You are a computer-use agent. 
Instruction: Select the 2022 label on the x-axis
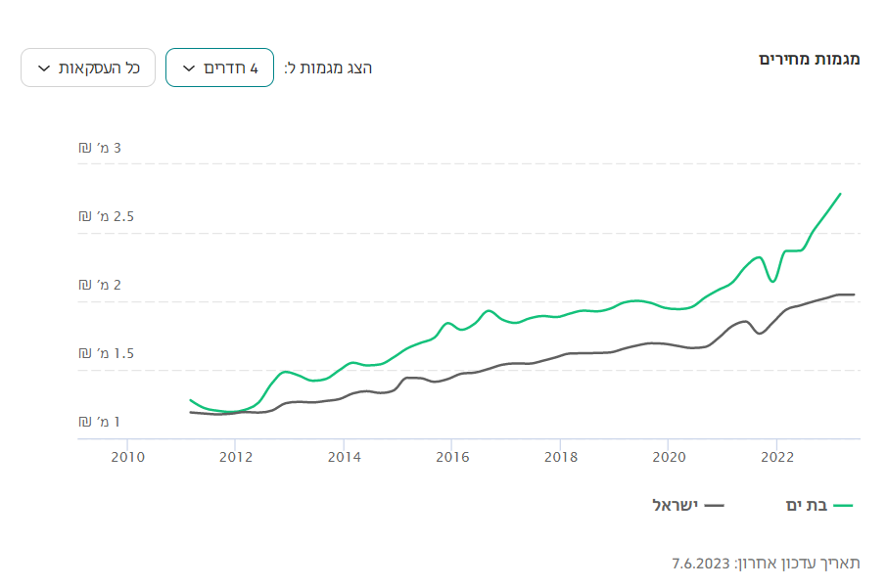coord(776,456)
